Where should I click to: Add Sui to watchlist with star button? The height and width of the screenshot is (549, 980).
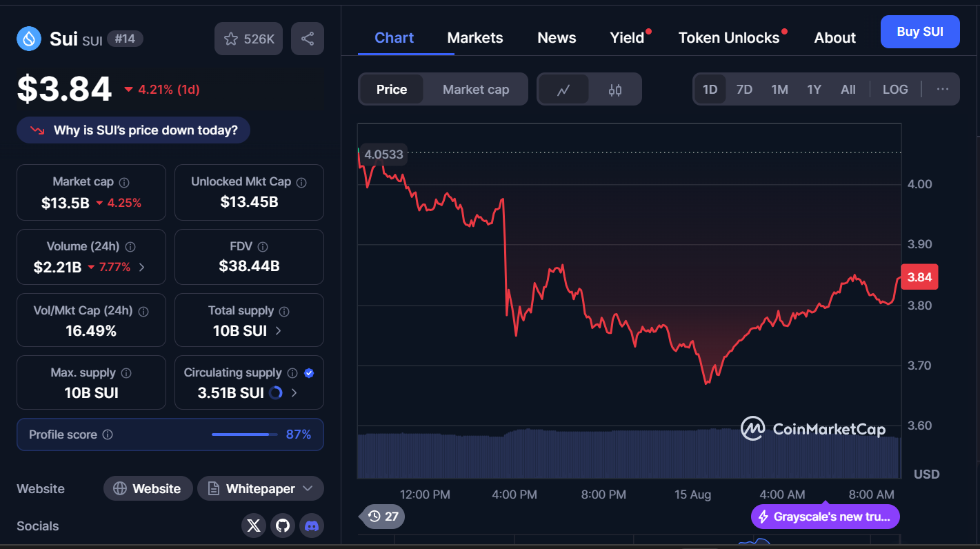click(248, 39)
